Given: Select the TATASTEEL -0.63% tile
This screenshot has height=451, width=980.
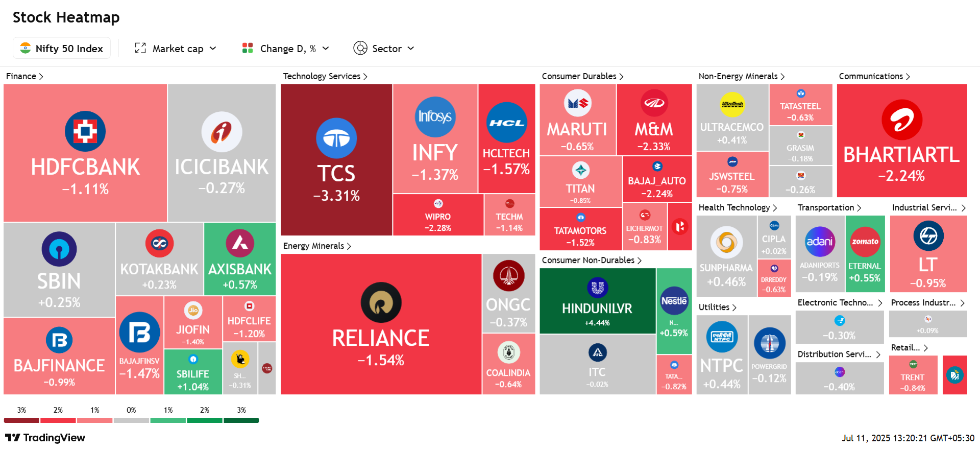Looking at the screenshot, I should 800,105.
